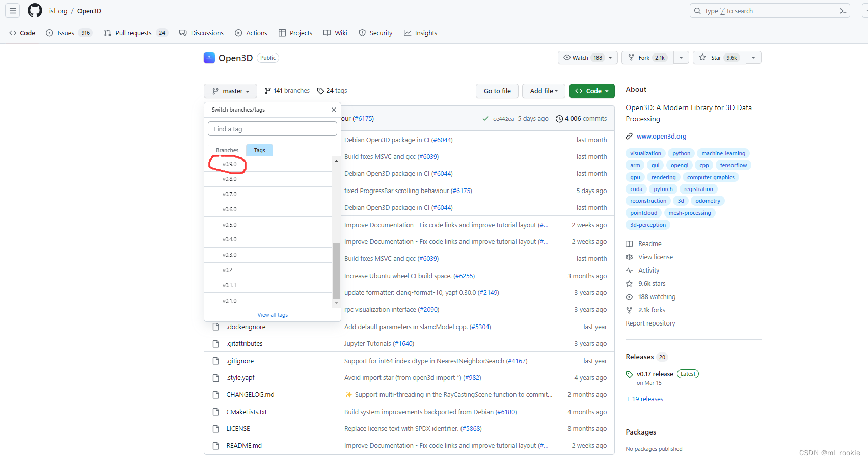Select tag v0.5.0
The height and width of the screenshot is (461, 868).
(x=268, y=225)
